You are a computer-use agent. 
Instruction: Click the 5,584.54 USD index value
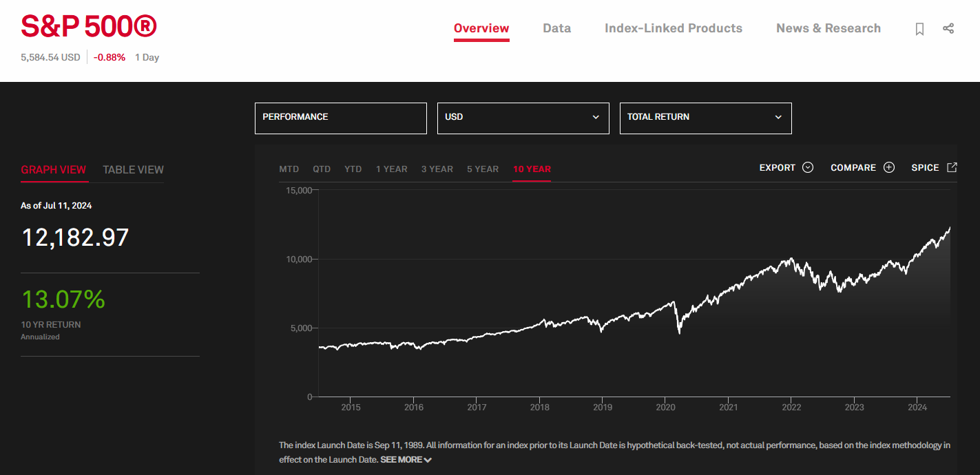50,57
